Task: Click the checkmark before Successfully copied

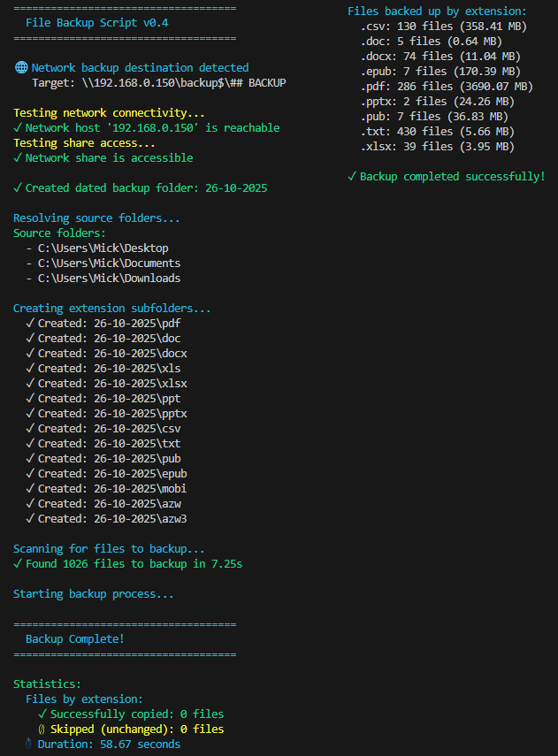Action: (x=42, y=714)
